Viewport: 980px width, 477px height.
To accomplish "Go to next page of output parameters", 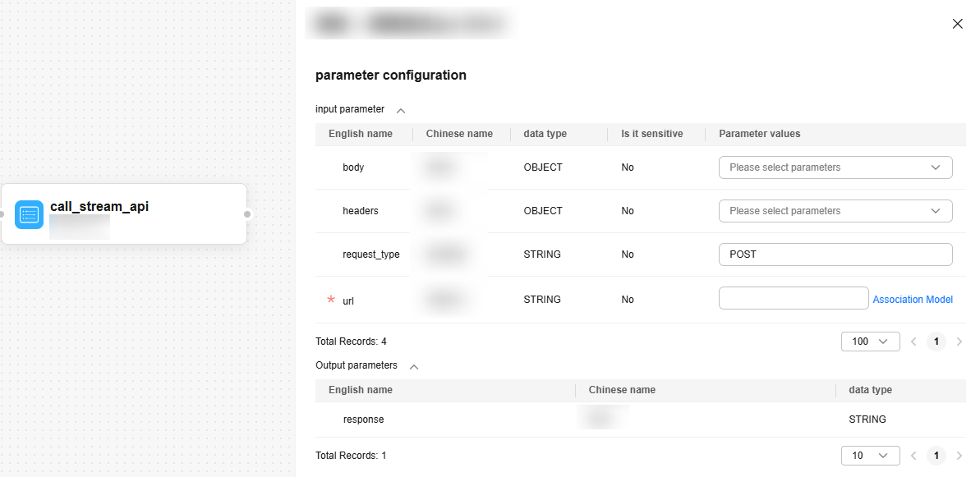I will point(959,455).
